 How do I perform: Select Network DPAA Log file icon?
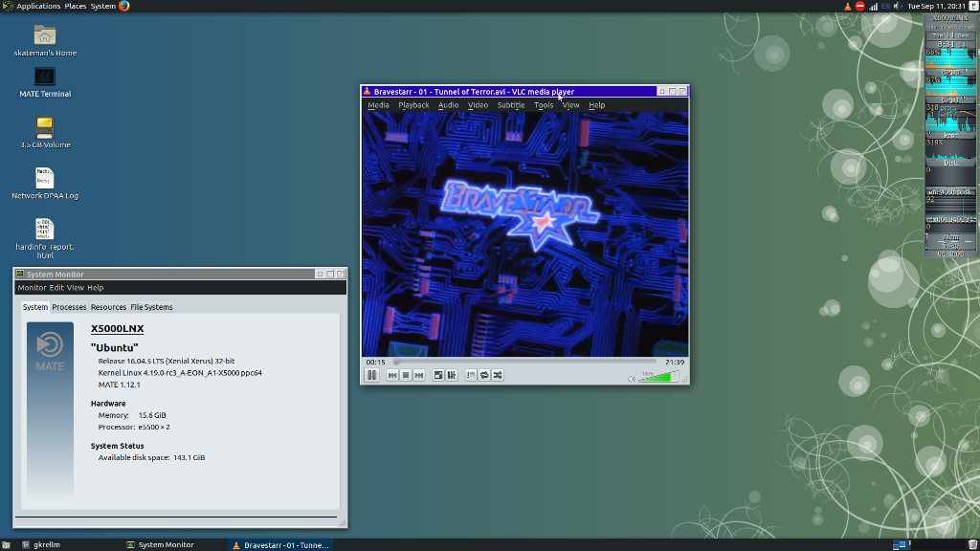pyautogui.click(x=45, y=184)
